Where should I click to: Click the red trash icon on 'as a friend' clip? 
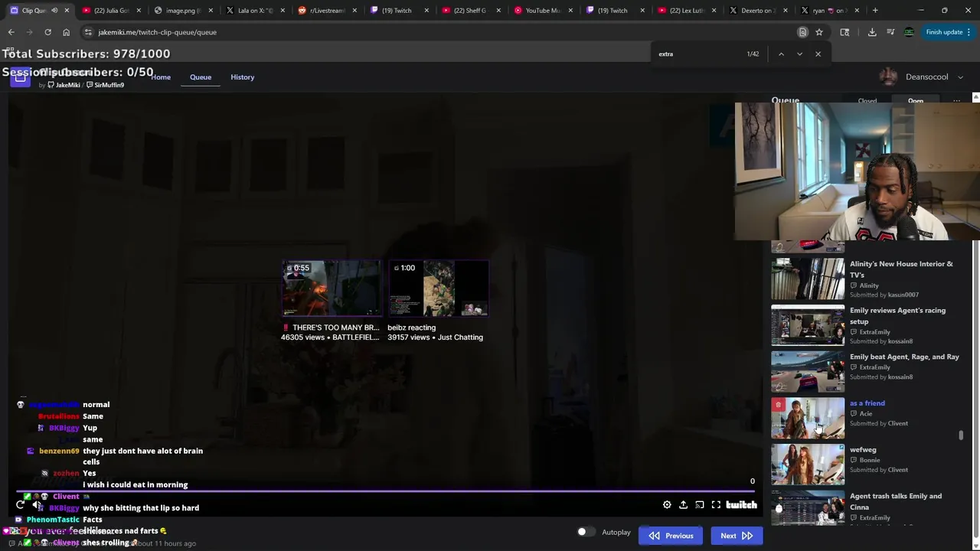779,405
